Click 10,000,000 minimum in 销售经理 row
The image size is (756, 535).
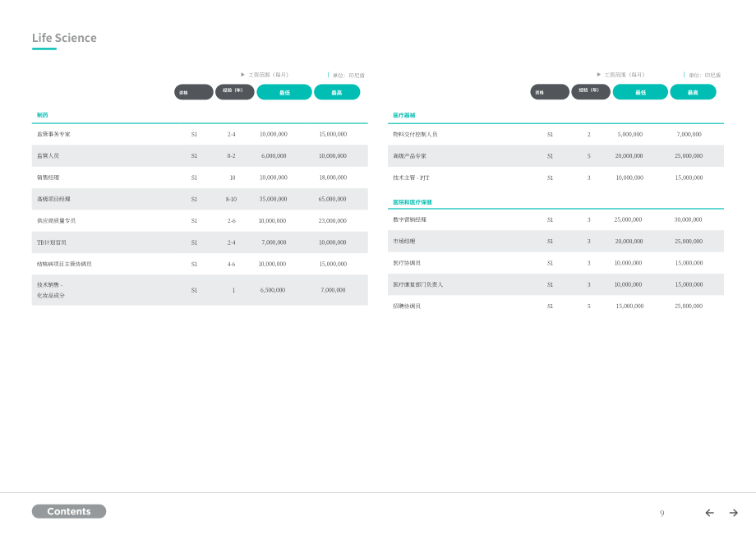274,178
